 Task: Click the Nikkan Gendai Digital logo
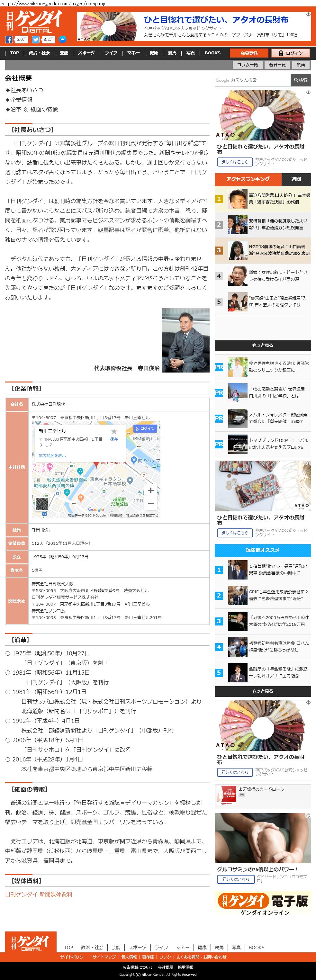pyautogui.click(x=34, y=22)
